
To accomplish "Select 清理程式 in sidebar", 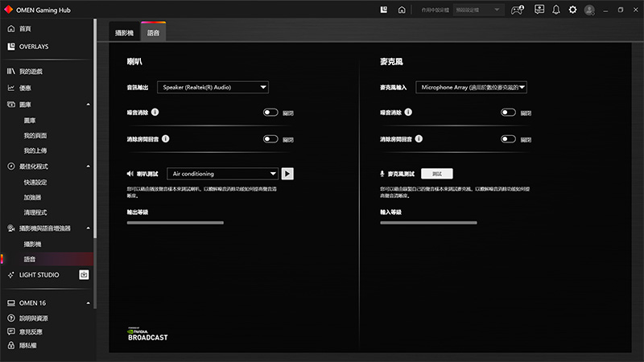I will [35, 212].
